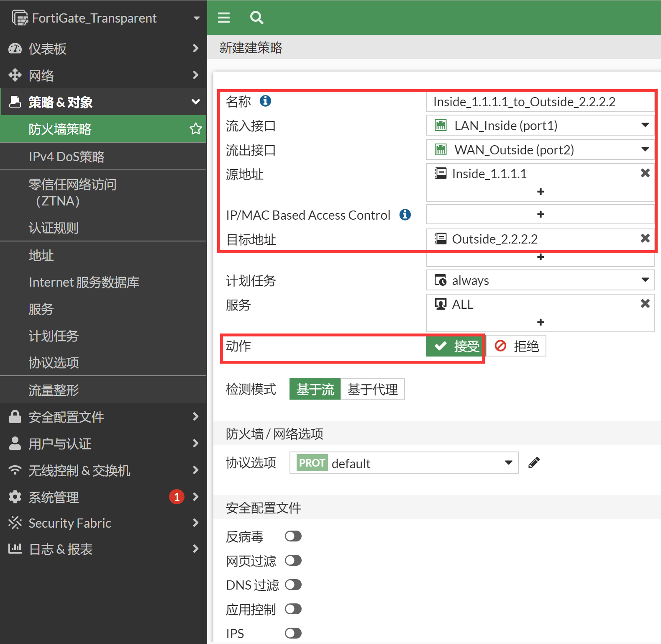The height and width of the screenshot is (644, 661).
Task: Click the hamburger menu icon in header
Action: pos(224,18)
